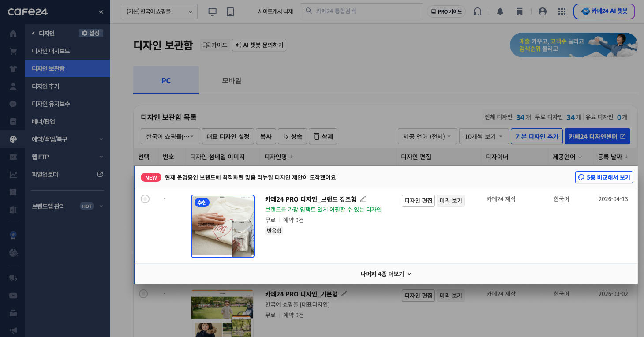Click the PC preview monitor icon
Viewport: 644px width, 337px height.
pos(213,11)
